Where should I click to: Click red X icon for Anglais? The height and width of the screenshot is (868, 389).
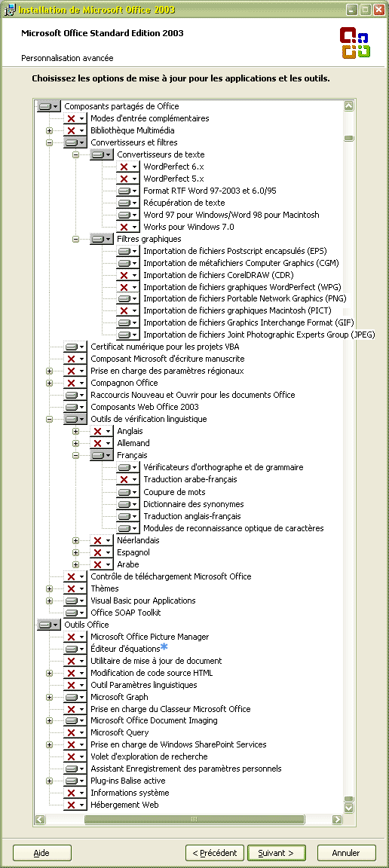[97, 431]
